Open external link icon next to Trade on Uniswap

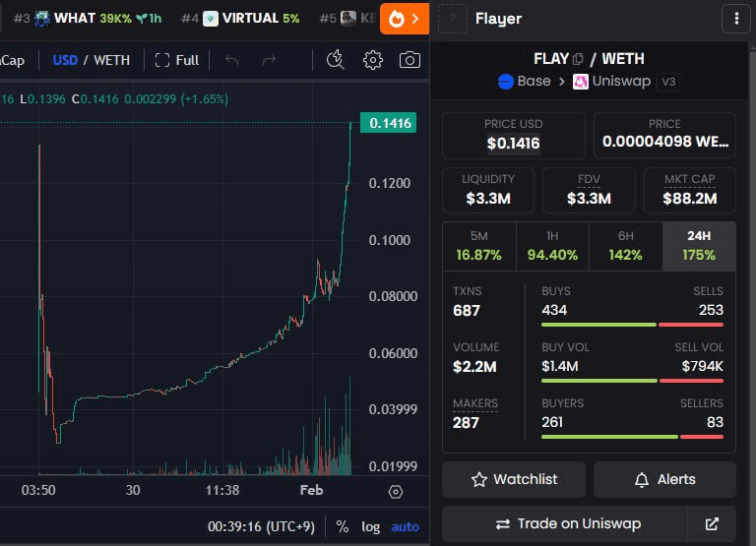[x=712, y=523]
